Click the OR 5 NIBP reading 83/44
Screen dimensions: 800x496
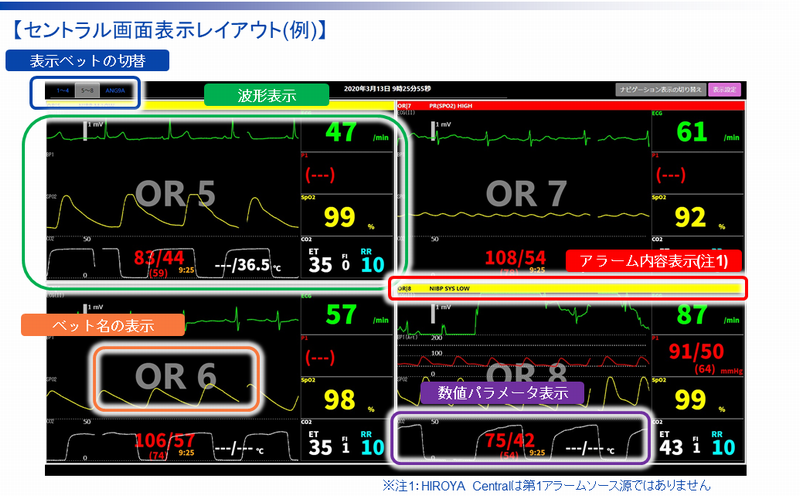158,259
